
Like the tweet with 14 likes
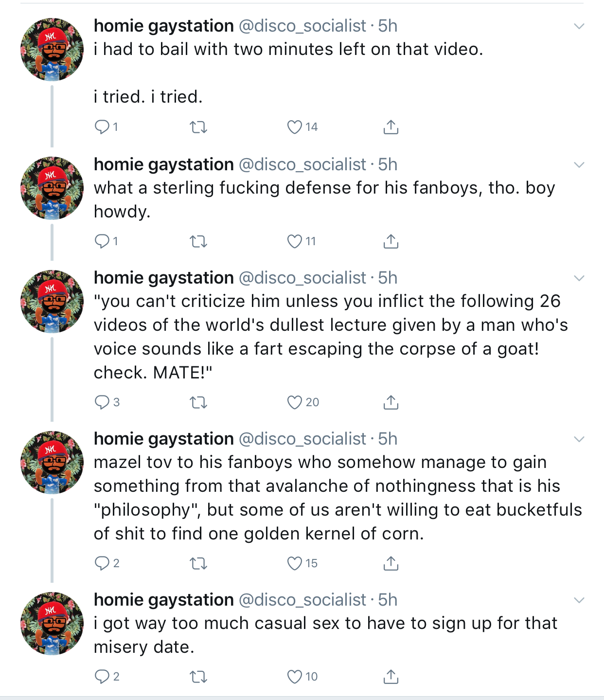click(295, 127)
